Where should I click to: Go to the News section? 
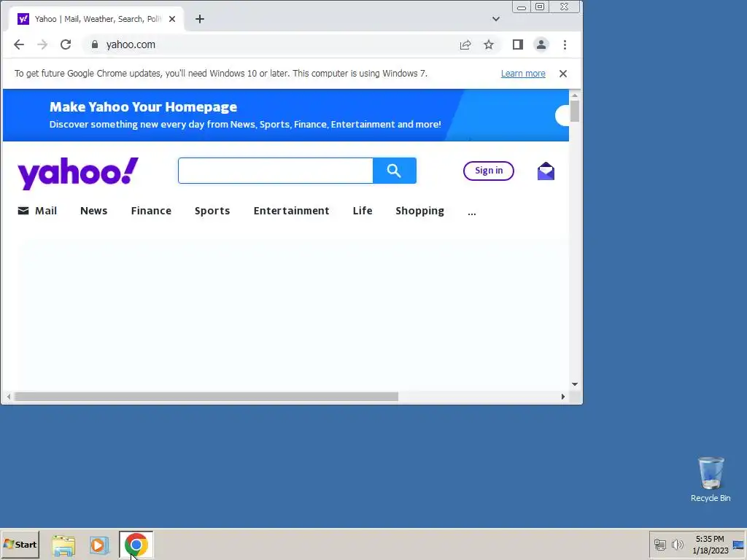click(94, 211)
